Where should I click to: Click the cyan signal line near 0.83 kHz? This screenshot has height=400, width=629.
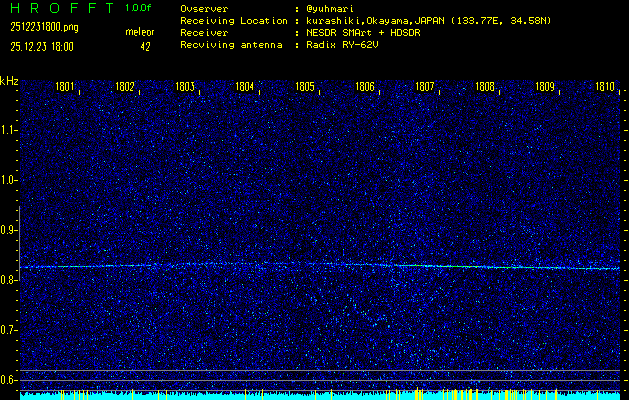300,265
